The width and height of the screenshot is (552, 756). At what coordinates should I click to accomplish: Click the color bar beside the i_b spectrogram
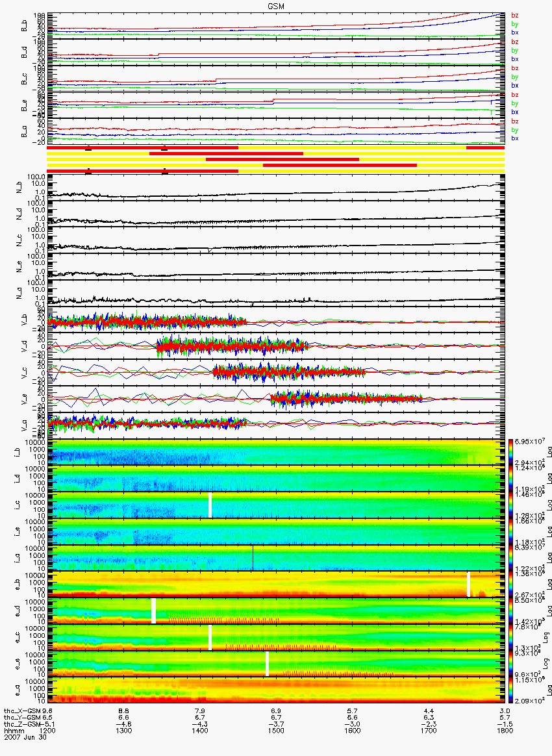511,452
